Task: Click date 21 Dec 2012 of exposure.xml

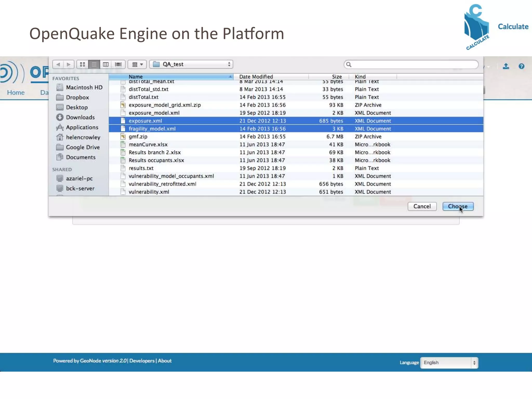Action: 263,121
